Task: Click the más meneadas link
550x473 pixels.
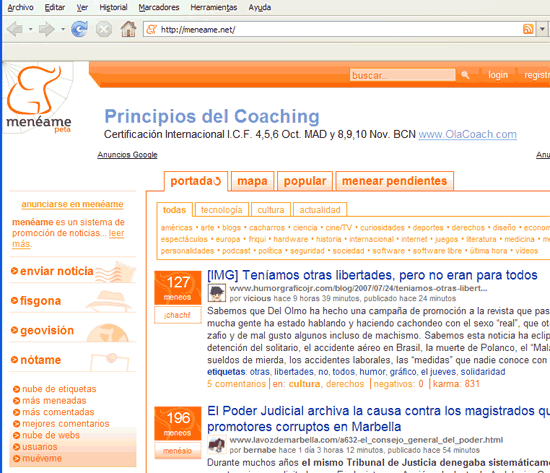Action: [54, 401]
